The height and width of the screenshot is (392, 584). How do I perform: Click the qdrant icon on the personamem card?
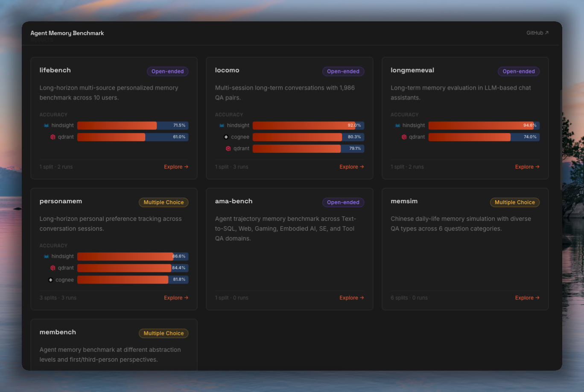point(53,268)
